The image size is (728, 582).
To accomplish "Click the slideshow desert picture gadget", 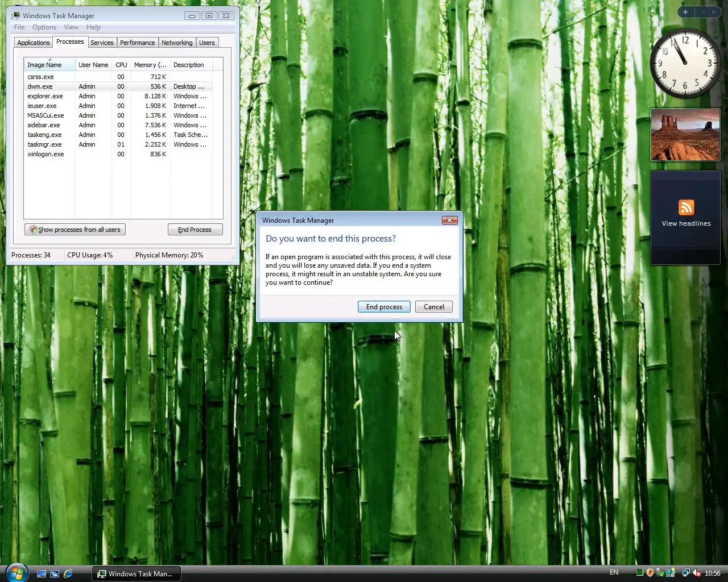I will [685, 135].
